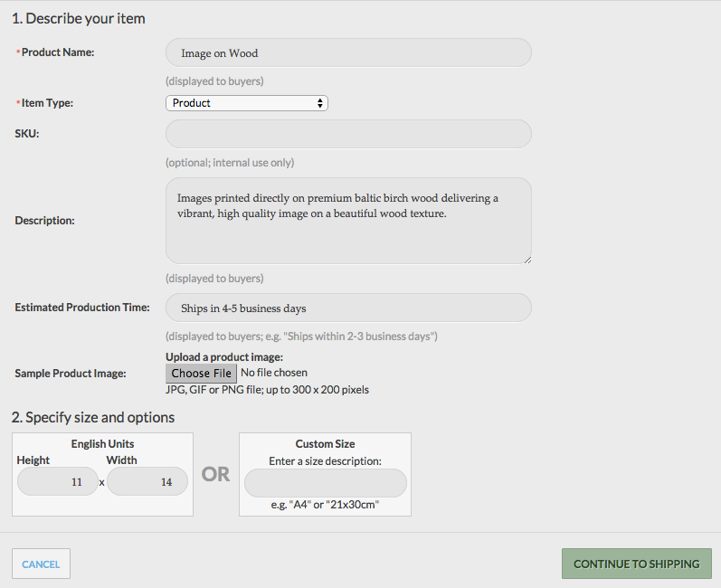Click the Sample Product Image label

point(71,374)
